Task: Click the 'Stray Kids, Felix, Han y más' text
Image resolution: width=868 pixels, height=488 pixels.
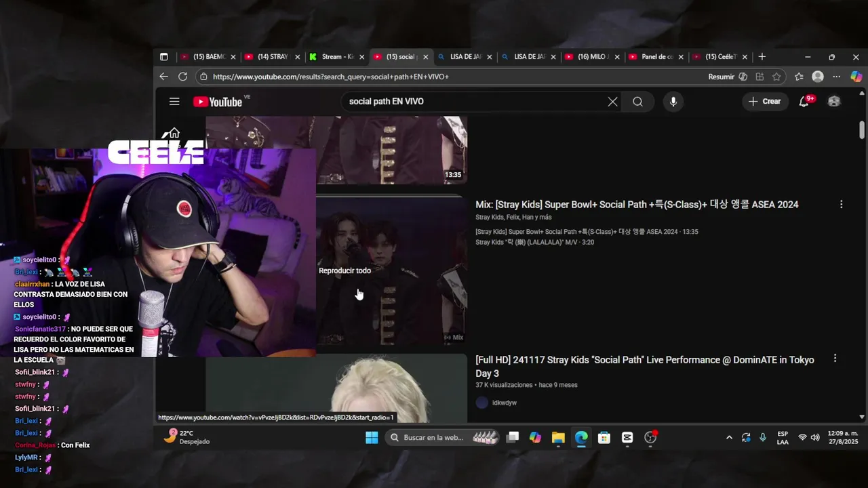Action: click(x=513, y=218)
